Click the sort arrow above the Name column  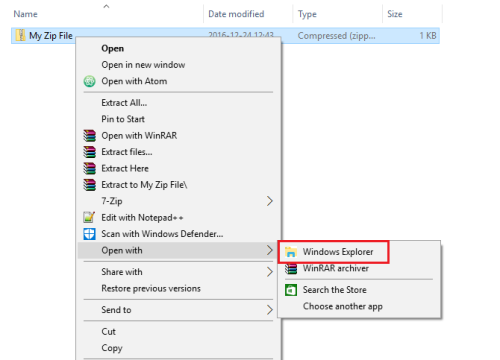point(106,6)
